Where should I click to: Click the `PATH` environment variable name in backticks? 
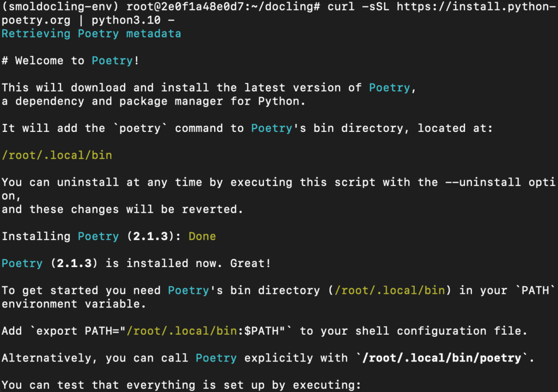[535, 290]
